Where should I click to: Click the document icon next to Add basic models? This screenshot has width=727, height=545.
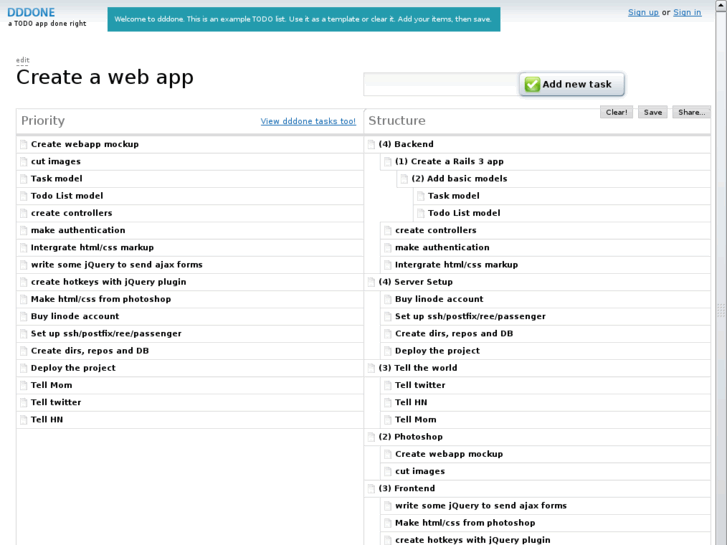pyautogui.click(x=404, y=179)
